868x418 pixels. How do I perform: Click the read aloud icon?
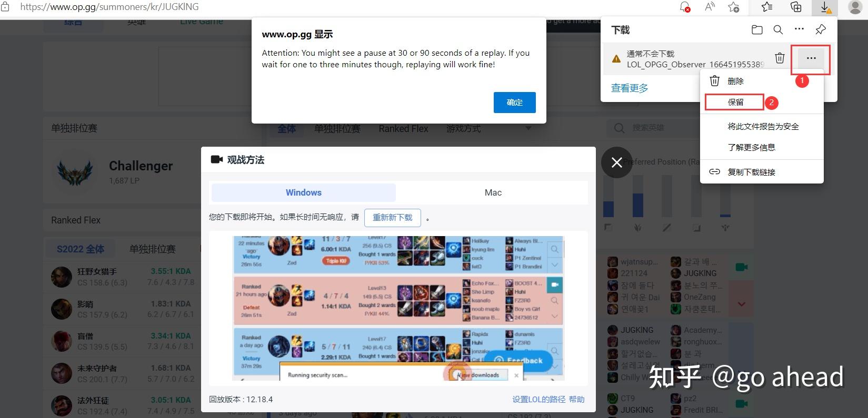[710, 7]
